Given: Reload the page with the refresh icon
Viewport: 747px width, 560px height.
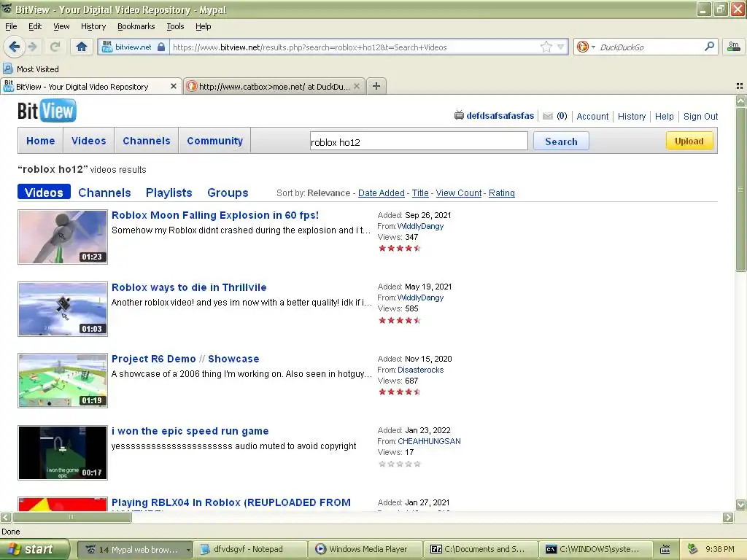Looking at the screenshot, I should pyautogui.click(x=55, y=47).
